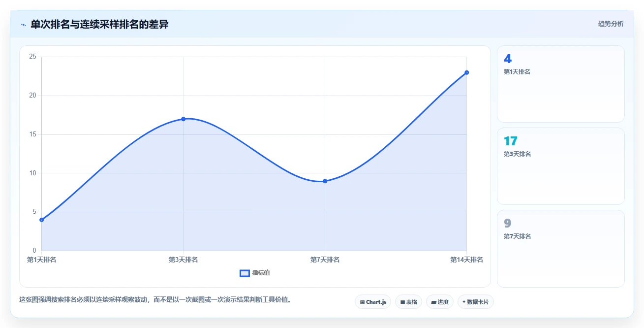Toggle the 指标值 legend color box
This screenshot has width=644, height=328.
pos(245,273)
